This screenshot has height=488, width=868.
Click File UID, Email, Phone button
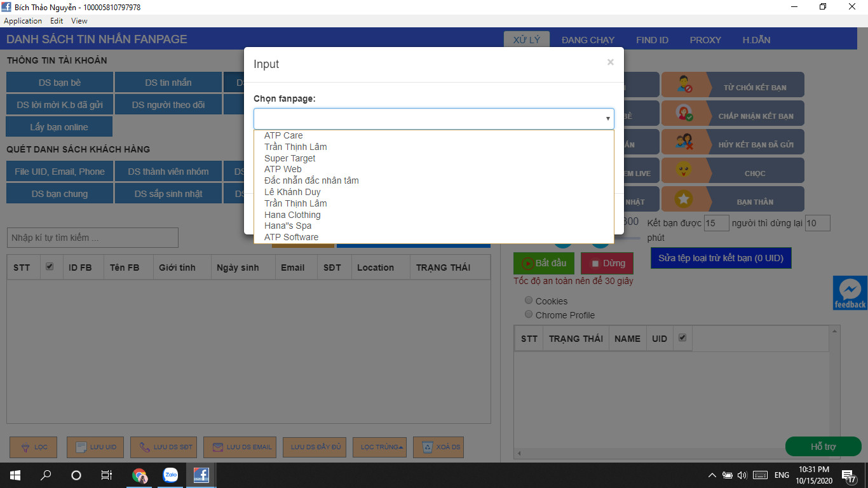tap(60, 172)
